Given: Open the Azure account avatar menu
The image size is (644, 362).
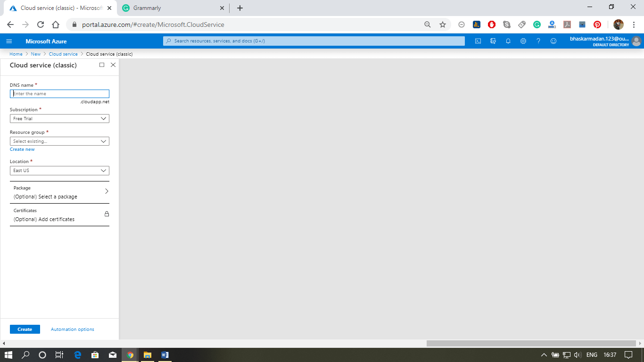Looking at the screenshot, I should 636,41.
